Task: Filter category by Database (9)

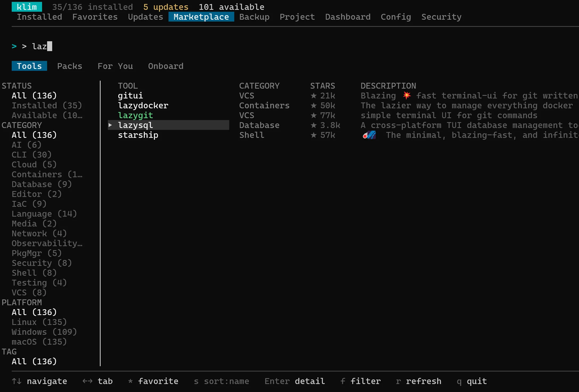Action: [x=42, y=184]
